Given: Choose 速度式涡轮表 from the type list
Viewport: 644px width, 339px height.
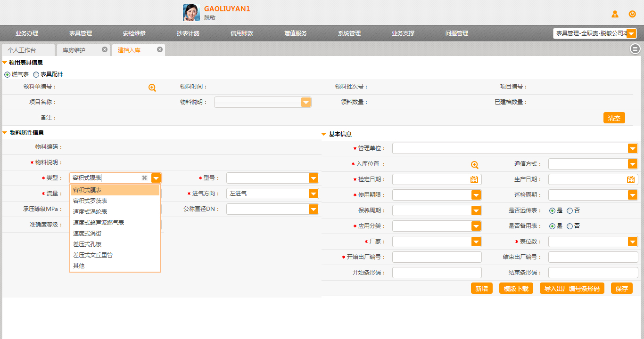Looking at the screenshot, I should tap(90, 212).
